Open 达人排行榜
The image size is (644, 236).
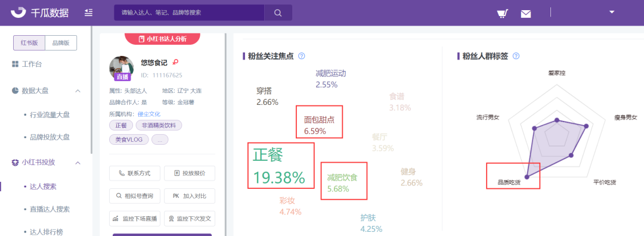47,232
